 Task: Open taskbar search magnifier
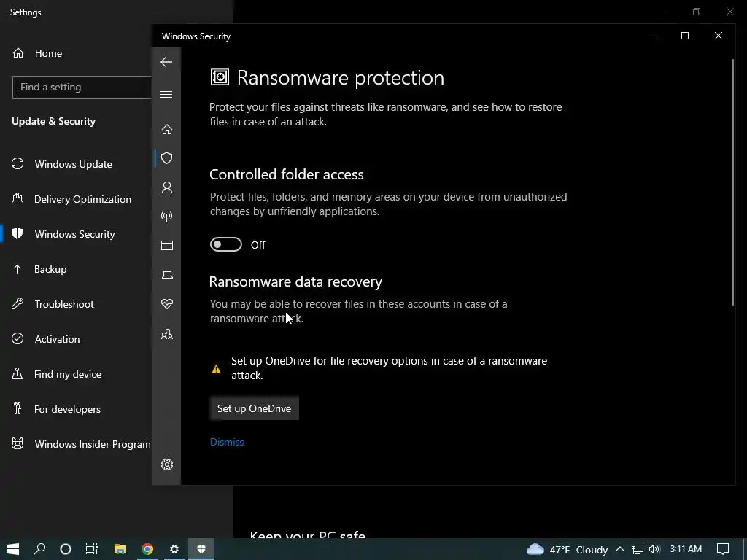tap(39, 549)
